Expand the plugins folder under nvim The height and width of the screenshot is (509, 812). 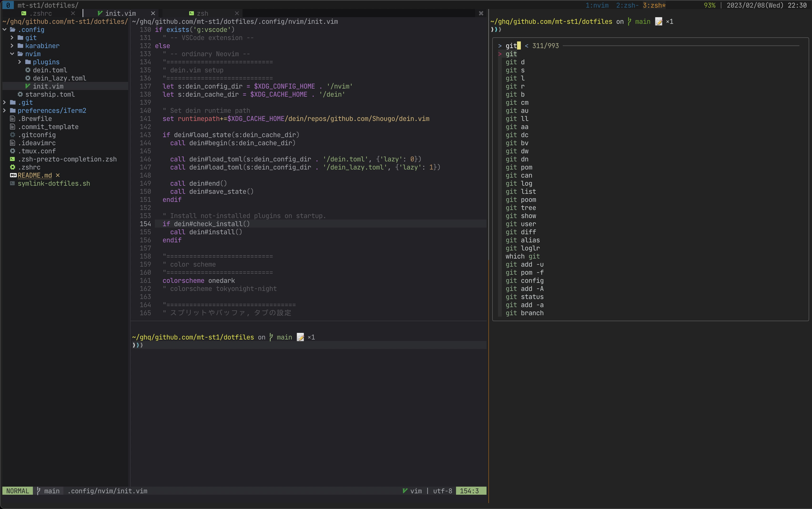tap(20, 62)
